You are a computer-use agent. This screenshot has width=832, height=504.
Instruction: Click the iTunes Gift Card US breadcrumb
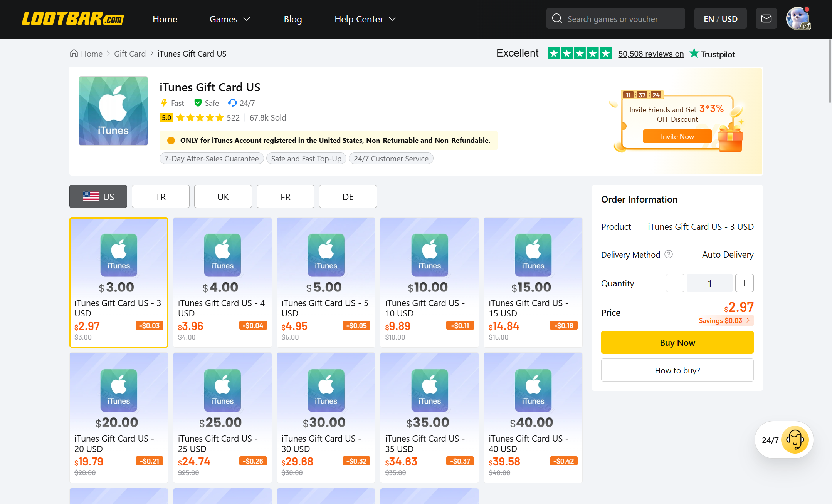click(192, 54)
